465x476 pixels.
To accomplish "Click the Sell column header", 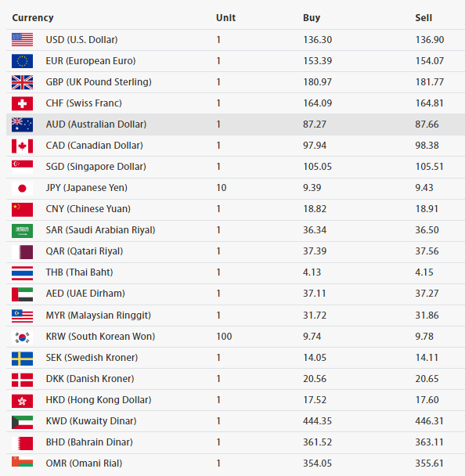I will [x=424, y=17].
